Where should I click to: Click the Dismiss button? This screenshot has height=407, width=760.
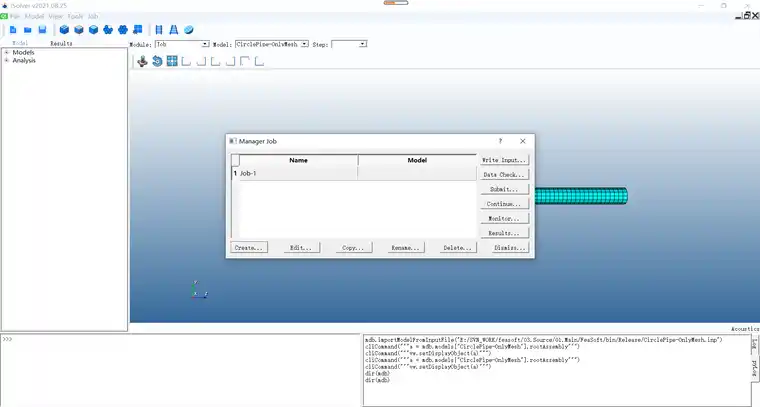pyautogui.click(x=510, y=248)
